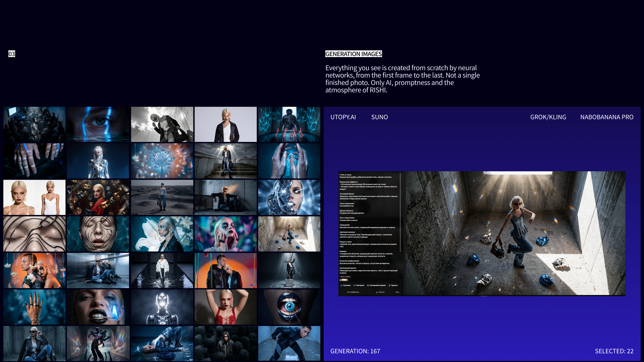Click the source image icon in the prompt card
The image size is (644, 362).
tap(344, 280)
